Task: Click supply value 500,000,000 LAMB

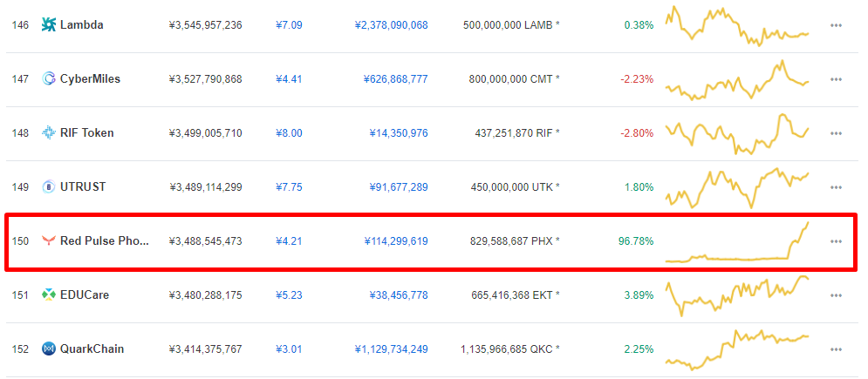Action: [x=508, y=25]
